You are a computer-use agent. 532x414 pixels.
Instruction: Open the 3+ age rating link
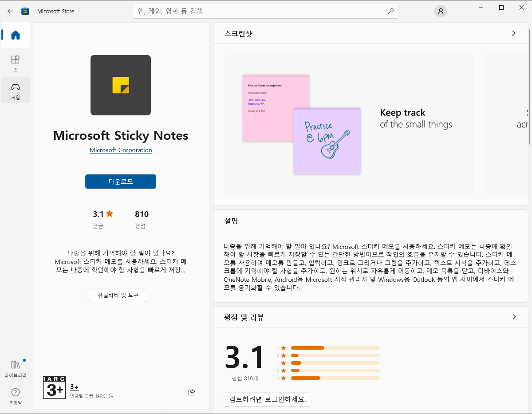coord(74,387)
